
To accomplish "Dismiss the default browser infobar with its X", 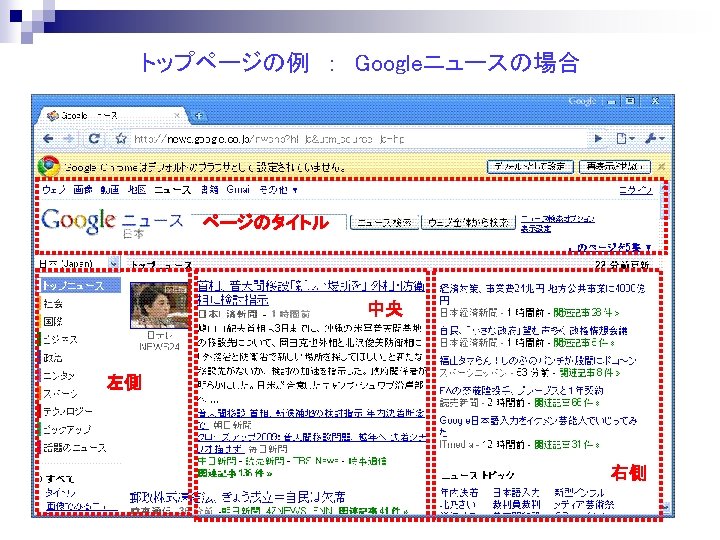I will point(661,166).
